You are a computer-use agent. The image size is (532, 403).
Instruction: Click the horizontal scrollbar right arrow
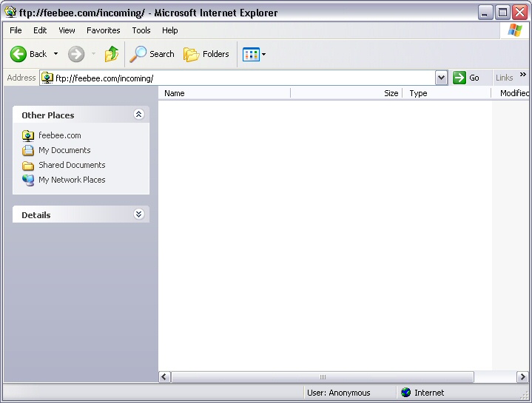[522, 377]
